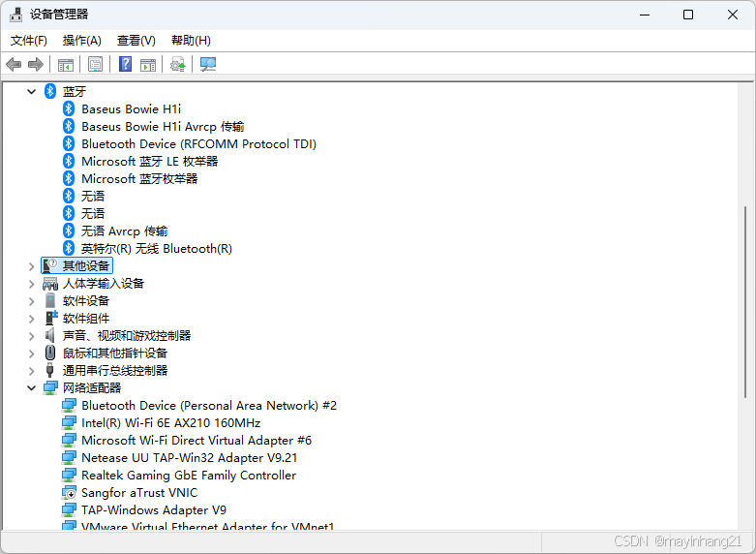Image resolution: width=756 pixels, height=554 pixels.
Task: Click the USB plug icon of 通用串行总线控制器
Action: point(49,370)
